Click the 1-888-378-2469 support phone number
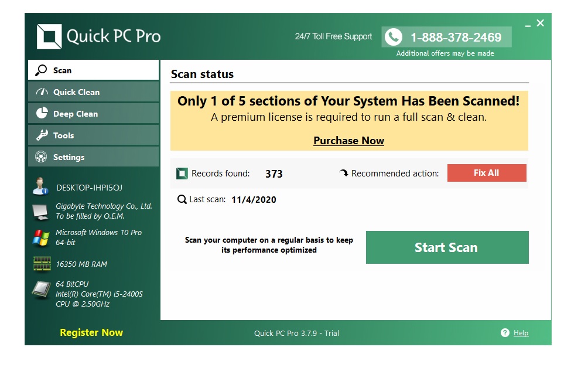 coord(456,38)
